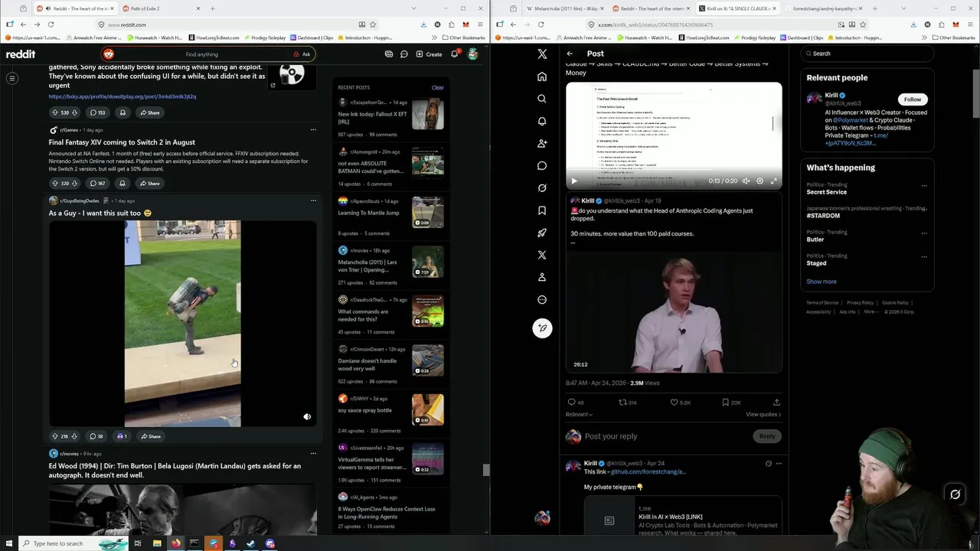This screenshot has width=980, height=551.
Task: Open Grok icon in X sidebar
Action: click(542, 188)
